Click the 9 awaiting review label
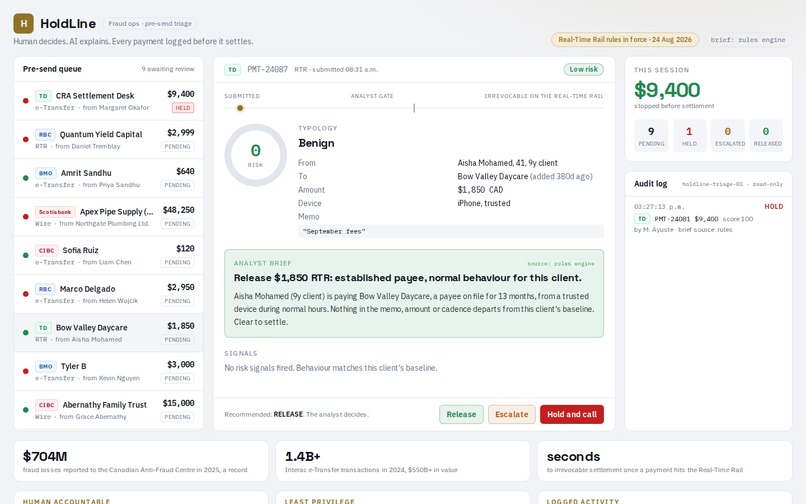The width and height of the screenshot is (806, 504). coord(168,69)
